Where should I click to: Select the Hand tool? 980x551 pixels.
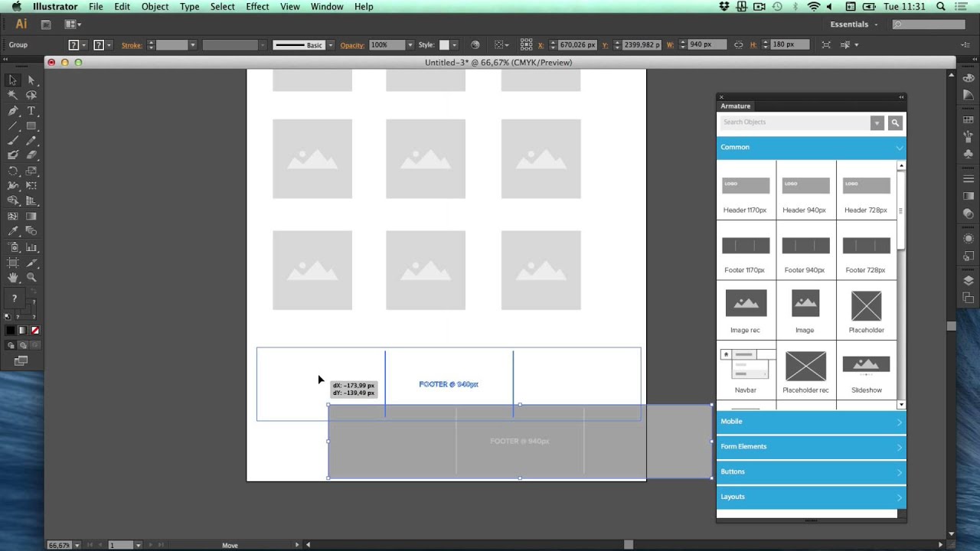tap(13, 277)
